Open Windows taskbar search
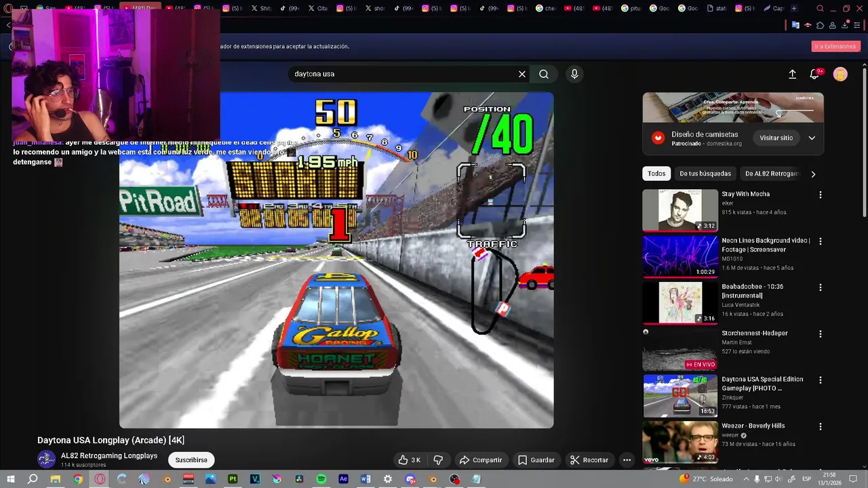This screenshot has width=868, height=488. click(x=33, y=479)
